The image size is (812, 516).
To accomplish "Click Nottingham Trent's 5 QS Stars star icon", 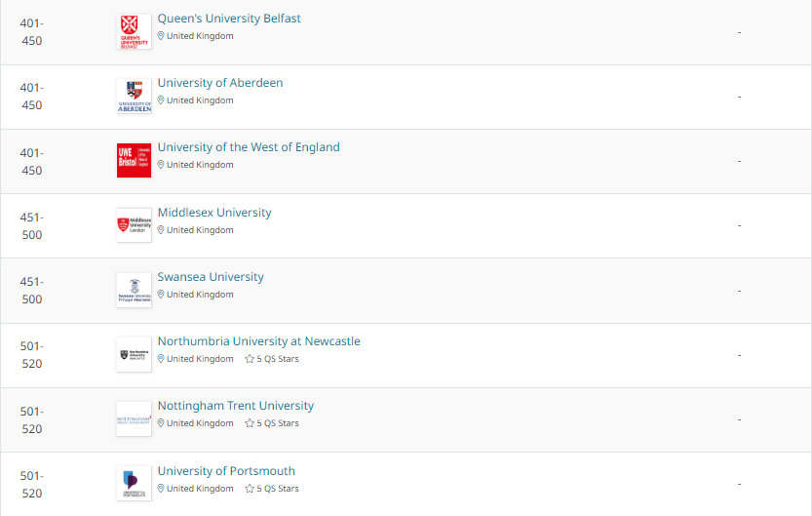I will pos(250,423).
